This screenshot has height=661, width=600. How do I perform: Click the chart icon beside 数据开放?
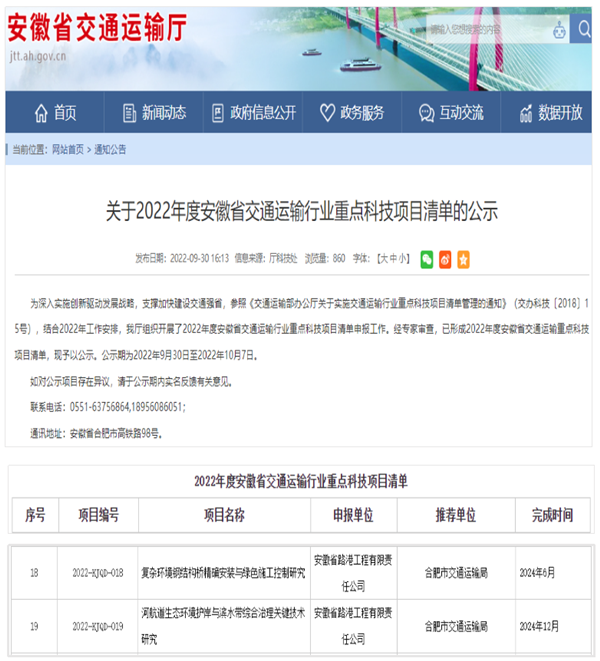526,113
